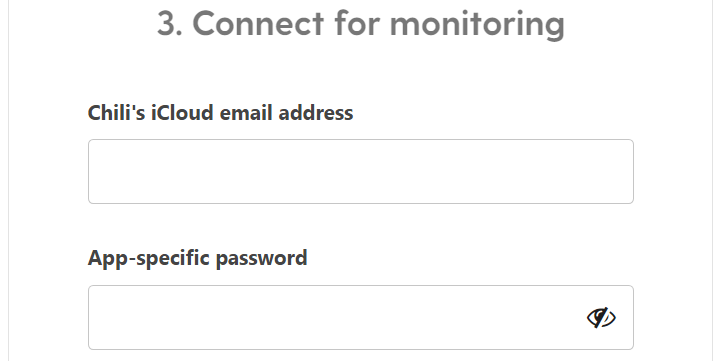721x361 pixels.
Task: Click the word "monitoring" in the heading
Action: (x=477, y=24)
